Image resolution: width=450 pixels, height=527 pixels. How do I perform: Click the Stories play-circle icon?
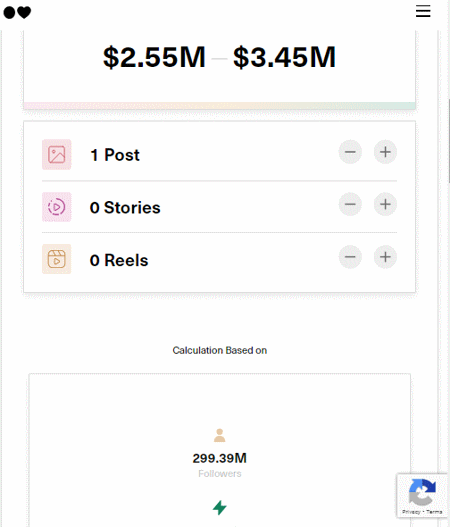[56, 207]
